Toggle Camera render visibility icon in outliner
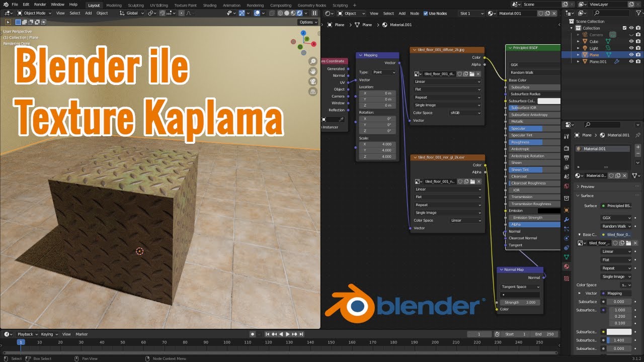The width and height of the screenshot is (644, 362). click(638, 35)
